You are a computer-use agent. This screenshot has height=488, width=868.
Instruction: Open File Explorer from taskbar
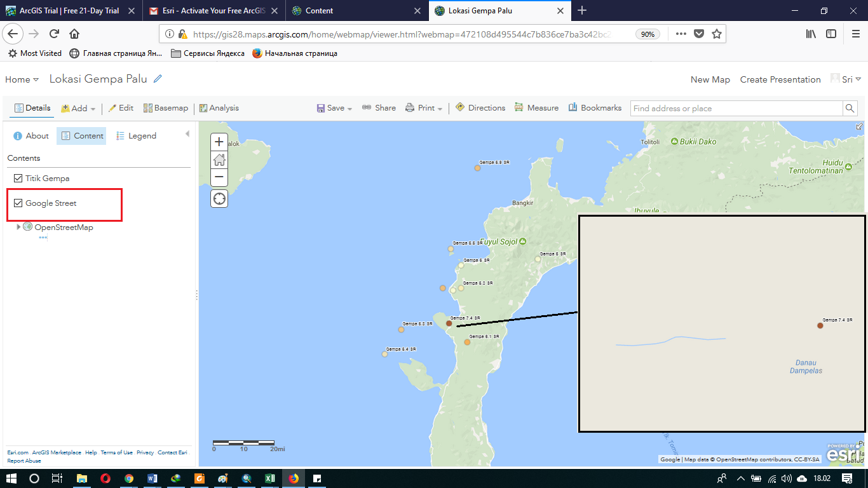click(81, 478)
